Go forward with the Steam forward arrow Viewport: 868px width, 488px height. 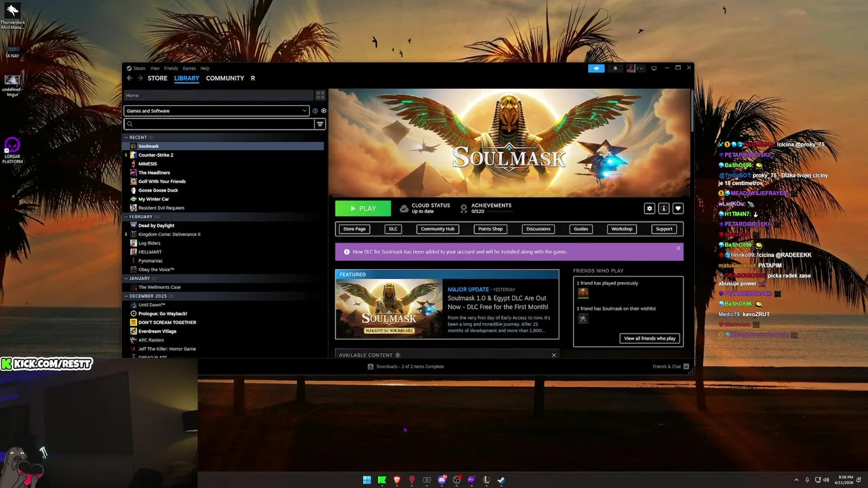[140, 78]
